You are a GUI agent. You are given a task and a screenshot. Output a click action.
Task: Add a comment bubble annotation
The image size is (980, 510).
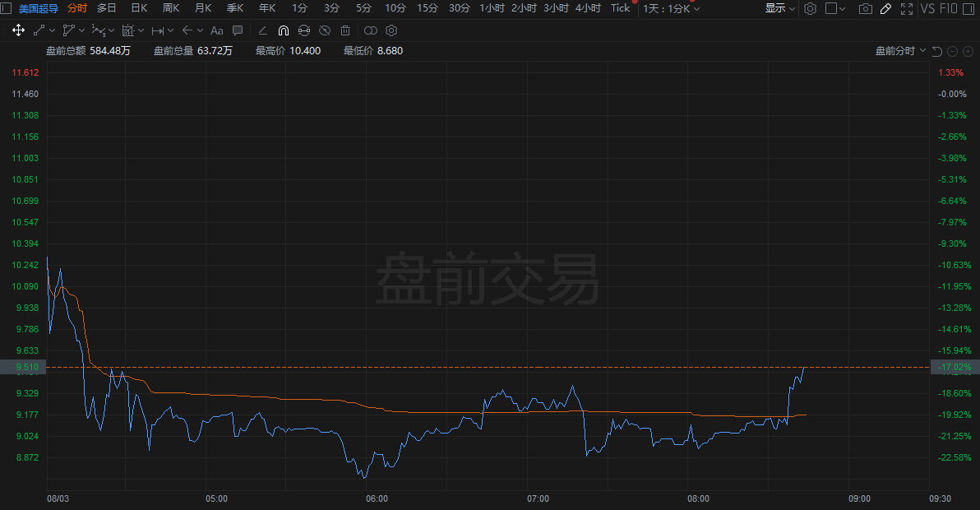[238, 30]
